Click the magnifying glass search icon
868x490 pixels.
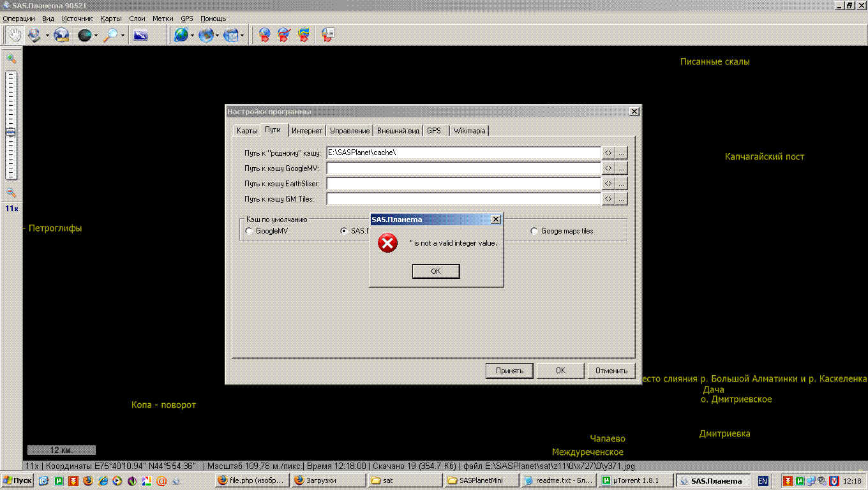coord(110,36)
